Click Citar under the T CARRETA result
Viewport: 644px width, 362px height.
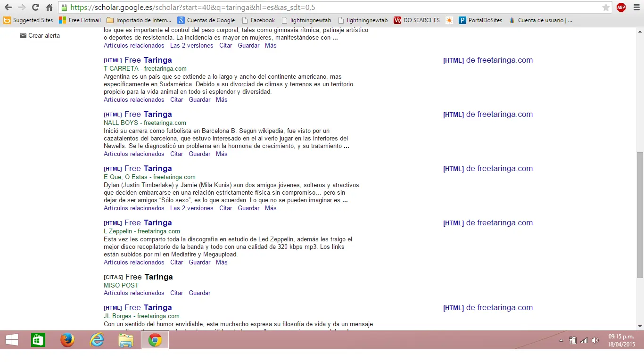pos(177,99)
